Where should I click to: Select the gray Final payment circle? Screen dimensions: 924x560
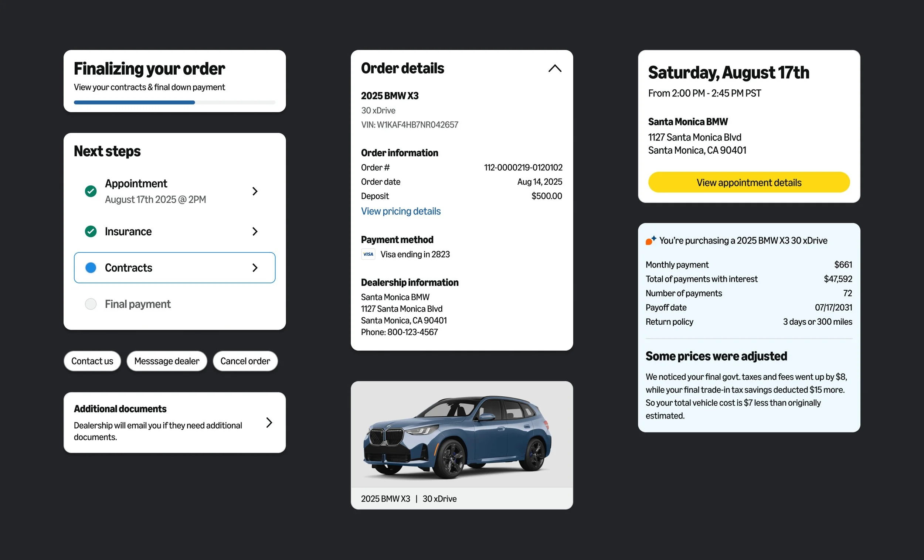91,304
